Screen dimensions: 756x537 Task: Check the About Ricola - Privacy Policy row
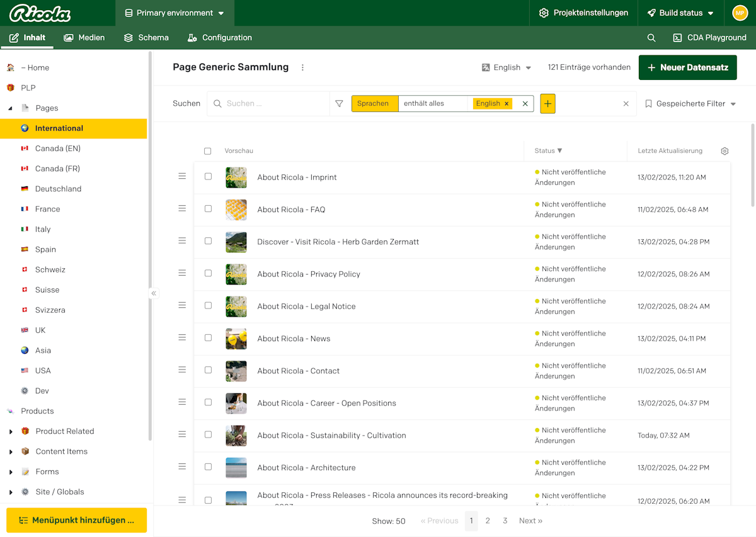pos(208,273)
